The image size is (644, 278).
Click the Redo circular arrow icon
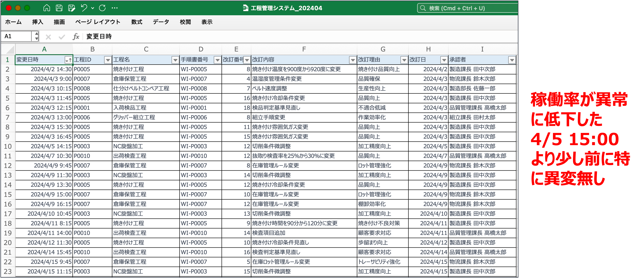(x=102, y=8)
